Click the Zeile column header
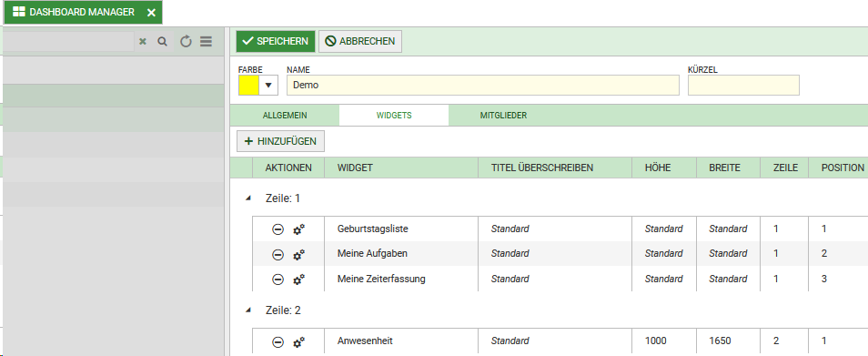The image size is (868, 356). point(784,168)
